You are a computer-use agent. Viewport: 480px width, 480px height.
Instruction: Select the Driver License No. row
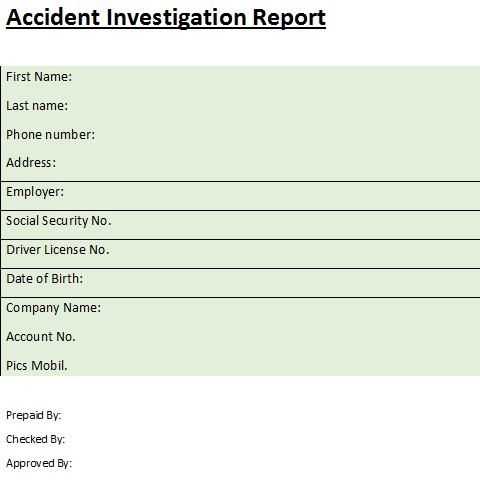click(241, 254)
